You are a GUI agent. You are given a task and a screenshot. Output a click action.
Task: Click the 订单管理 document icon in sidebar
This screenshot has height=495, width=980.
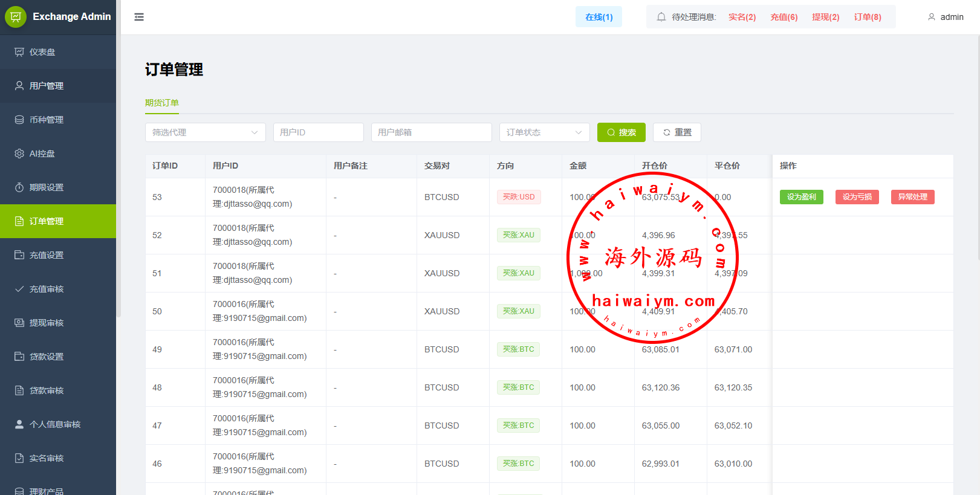coord(19,221)
